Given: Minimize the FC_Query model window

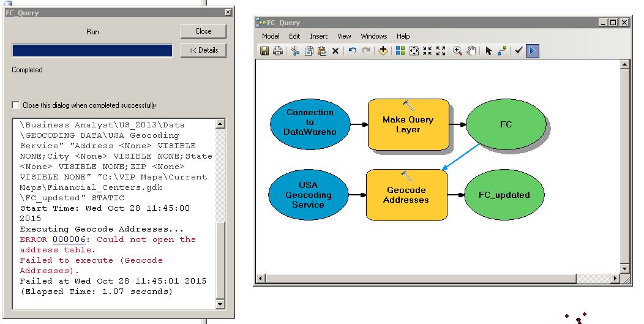Looking at the screenshot, I should tap(602, 23).
